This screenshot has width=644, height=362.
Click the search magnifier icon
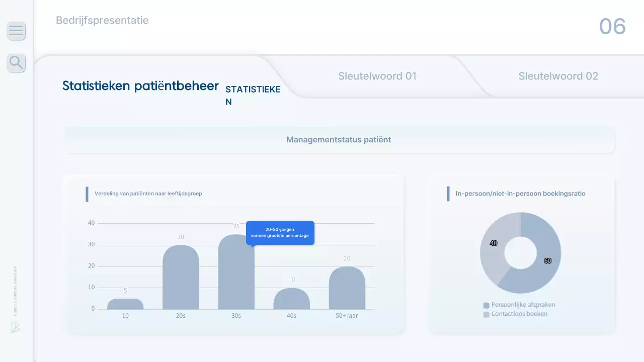(x=16, y=63)
